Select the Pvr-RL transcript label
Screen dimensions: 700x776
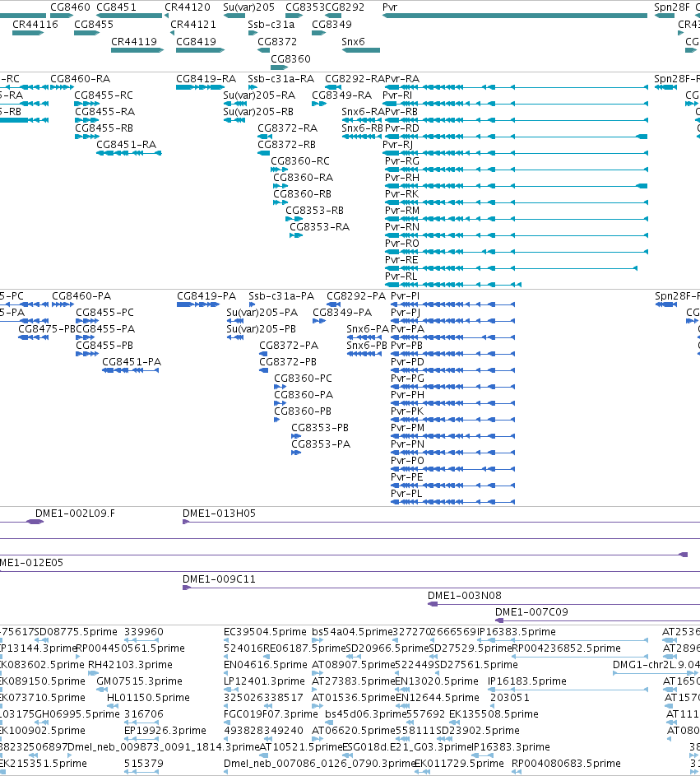pyautogui.click(x=401, y=276)
